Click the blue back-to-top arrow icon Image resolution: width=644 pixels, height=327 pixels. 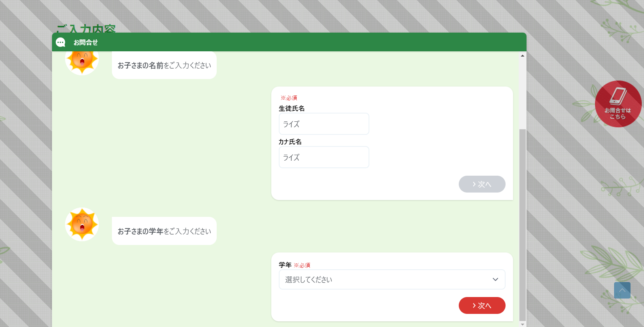622,290
